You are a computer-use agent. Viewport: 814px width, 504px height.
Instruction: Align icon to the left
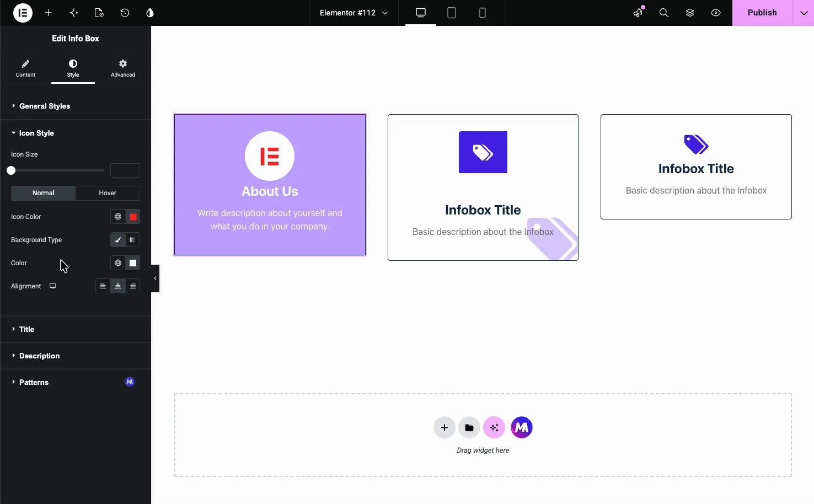coord(103,286)
